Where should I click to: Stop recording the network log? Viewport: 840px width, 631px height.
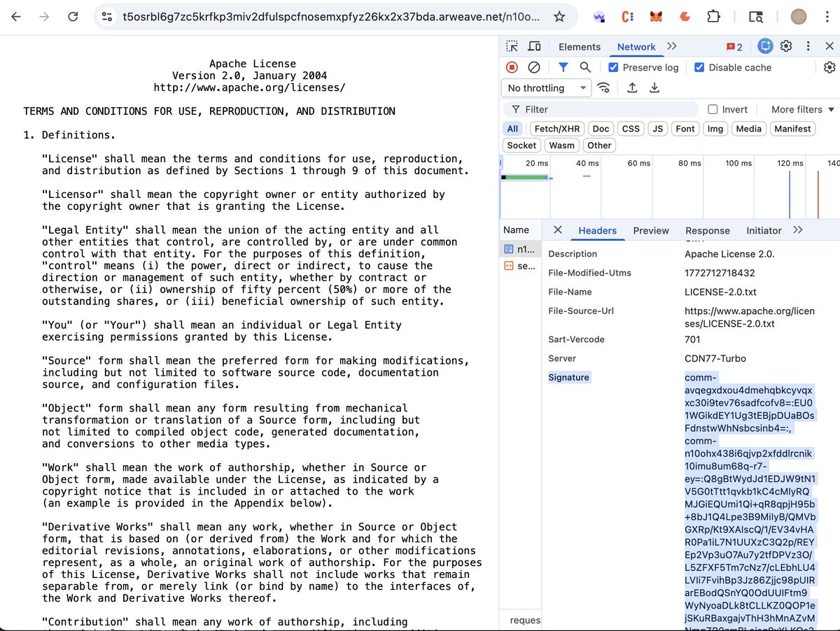[512, 67]
